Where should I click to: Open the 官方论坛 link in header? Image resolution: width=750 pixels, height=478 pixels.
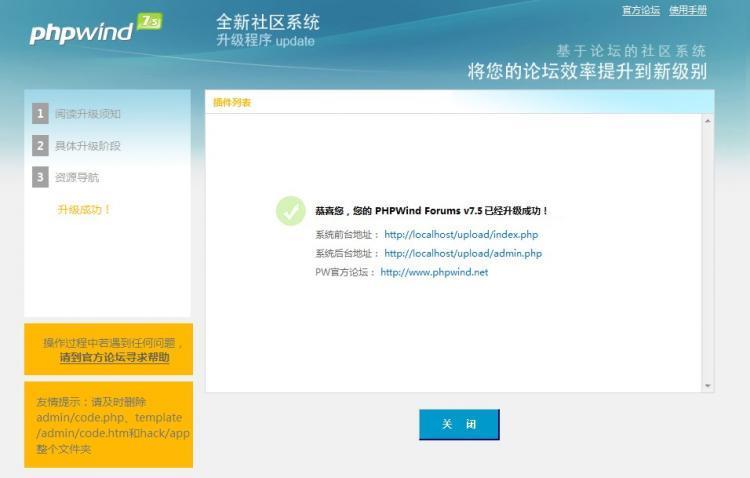click(x=641, y=10)
